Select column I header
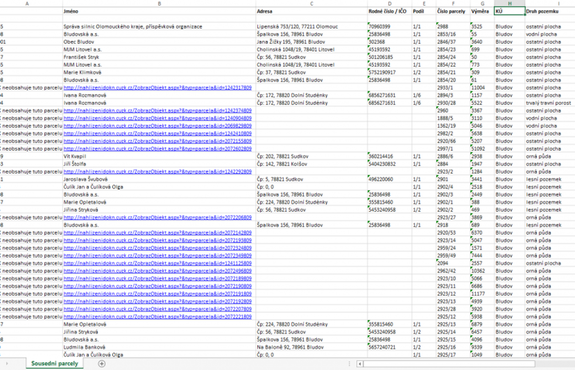575x370 pixels. pos(550,3)
